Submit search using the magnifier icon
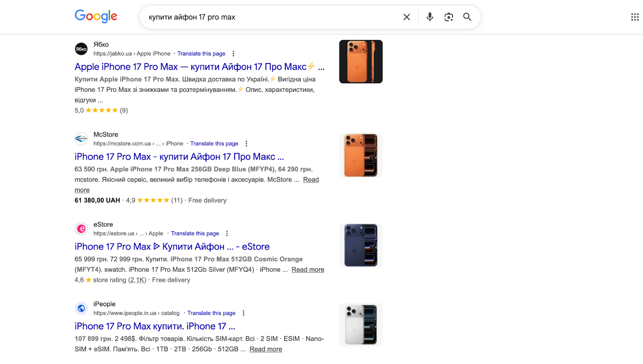Image resolution: width=643 pixels, height=364 pixels. [x=467, y=17]
